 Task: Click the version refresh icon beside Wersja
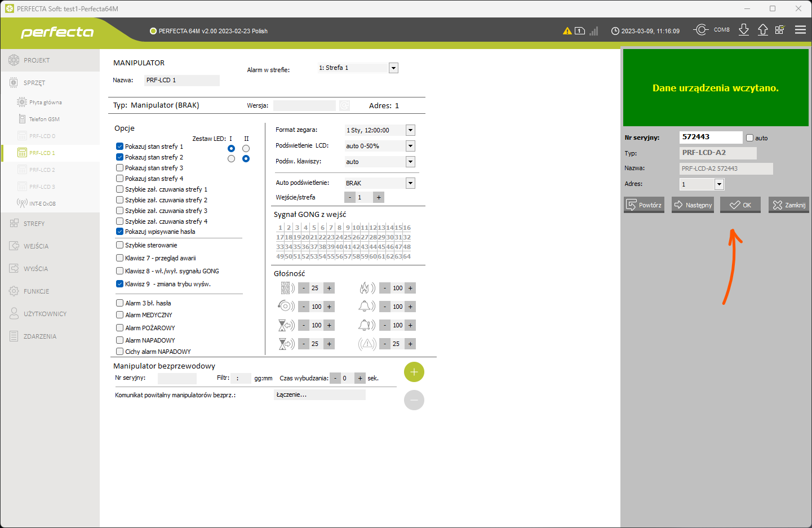tap(344, 105)
